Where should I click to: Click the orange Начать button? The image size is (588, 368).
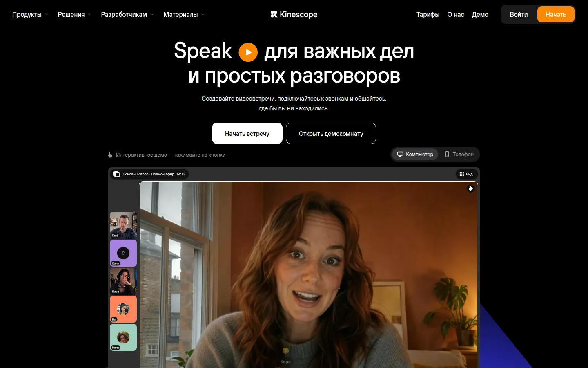point(556,14)
